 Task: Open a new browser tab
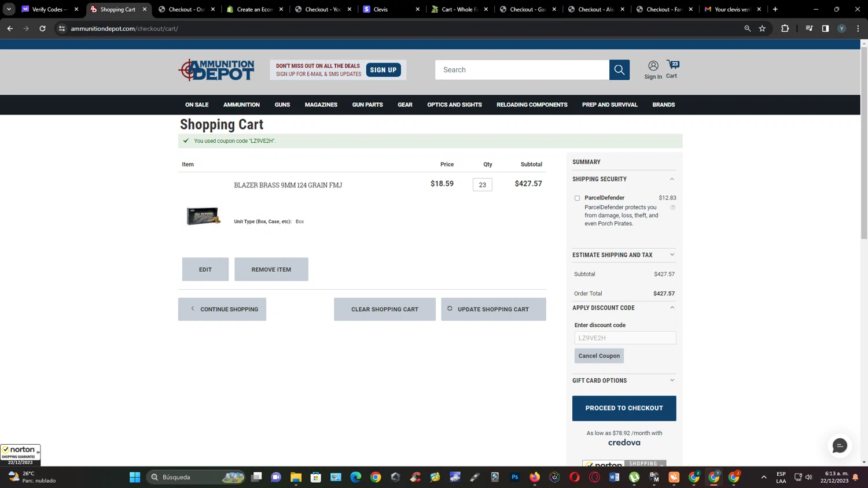tap(775, 9)
